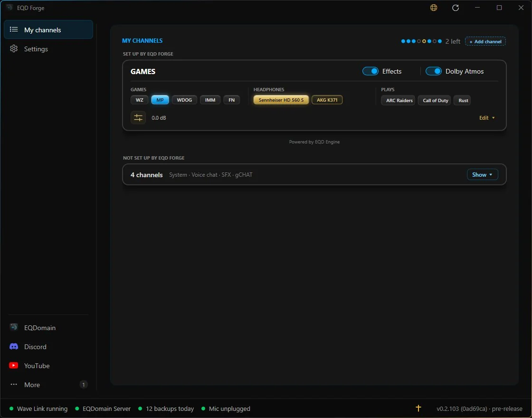This screenshot has height=418, width=532.
Task: Open My channels tab
Action: point(48,29)
